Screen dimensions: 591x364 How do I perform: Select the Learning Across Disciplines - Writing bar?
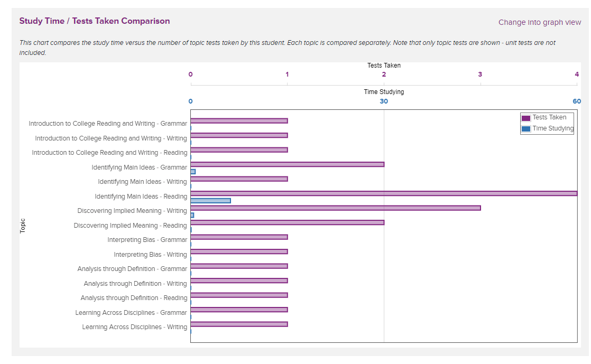(238, 324)
